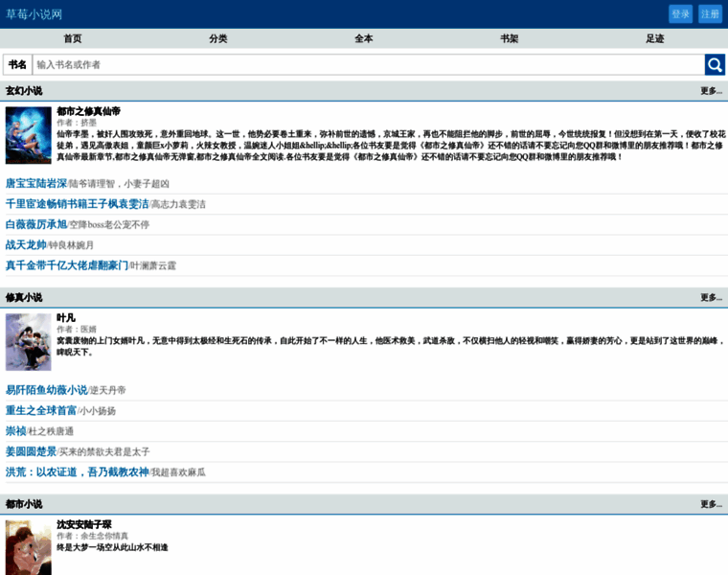Click author text 高志力袁雯洁
Image resolution: width=728 pixels, height=575 pixels.
click(x=179, y=204)
